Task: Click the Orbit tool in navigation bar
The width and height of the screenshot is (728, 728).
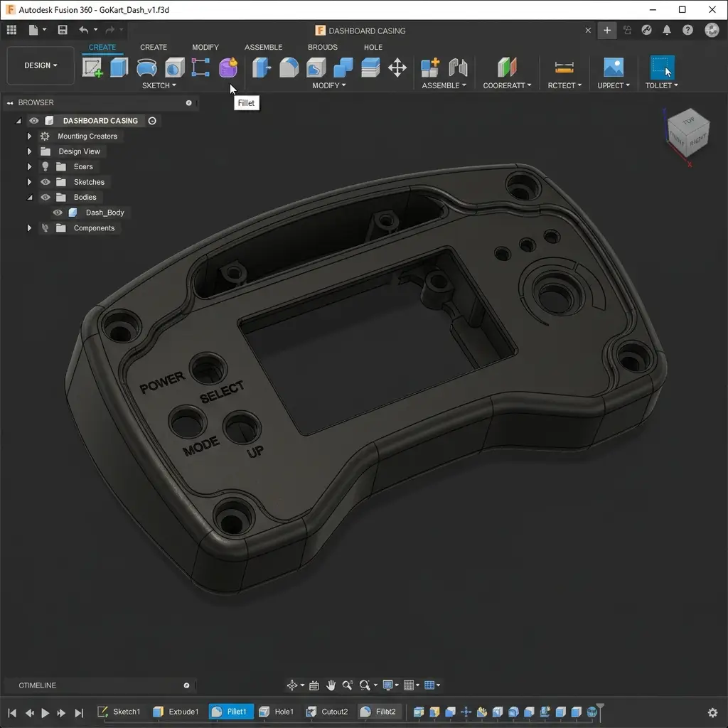Action: click(x=292, y=685)
